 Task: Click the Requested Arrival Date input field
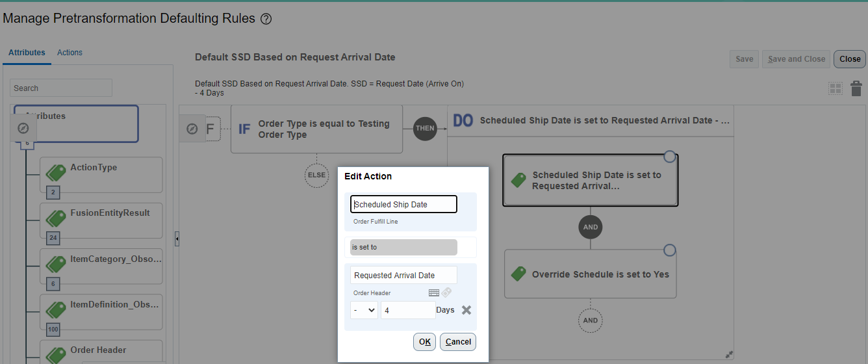(403, 275)
